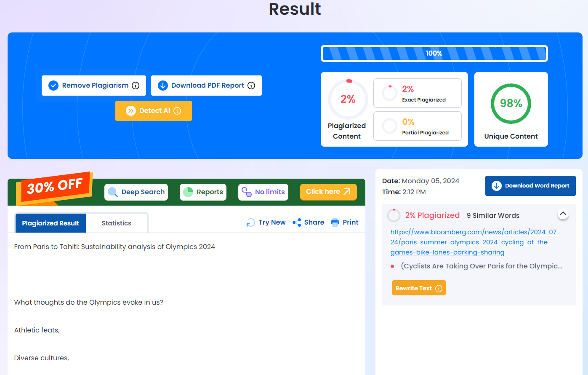The height and width of the screenshot is (375, 588).
Task: Click info icon on Detect AI button
Action: click(177, 111)
